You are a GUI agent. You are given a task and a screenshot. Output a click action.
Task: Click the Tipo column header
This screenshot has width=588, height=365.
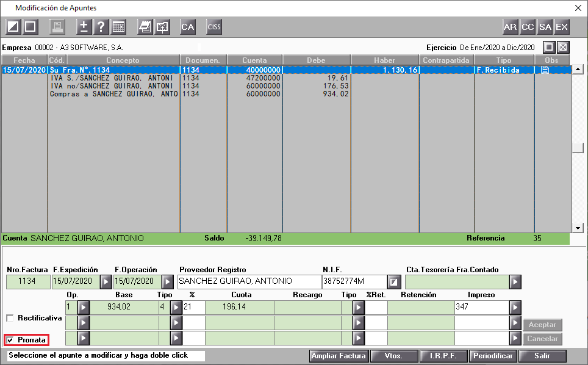[504, 60]
